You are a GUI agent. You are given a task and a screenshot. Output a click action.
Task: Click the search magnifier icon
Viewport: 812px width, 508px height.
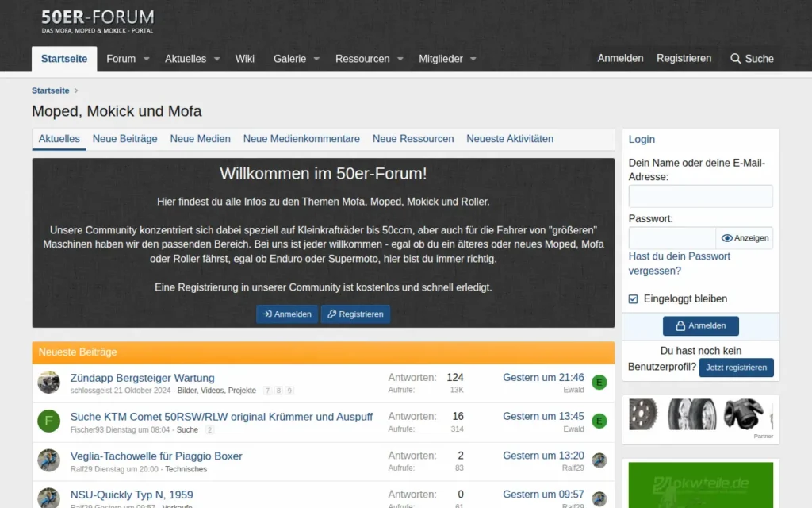[735, 59]
